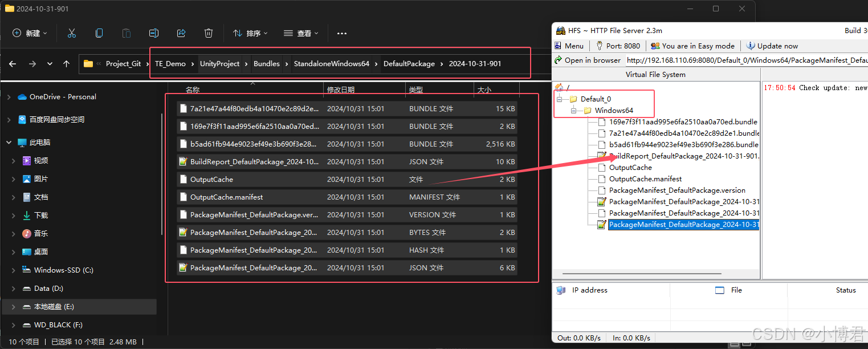Click HFS Open in browser button
The width and height of the screenshot is (868, 349).
tap(588, 60)
